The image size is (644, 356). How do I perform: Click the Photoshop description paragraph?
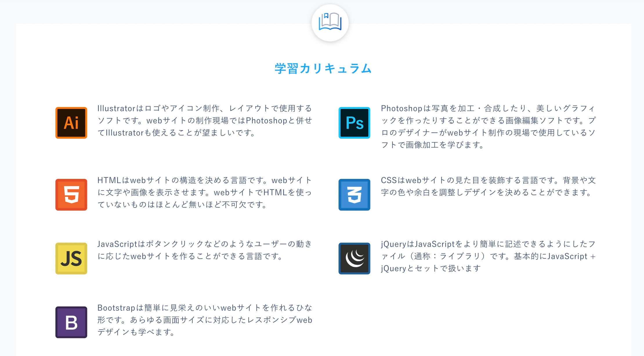pos(488,127)
